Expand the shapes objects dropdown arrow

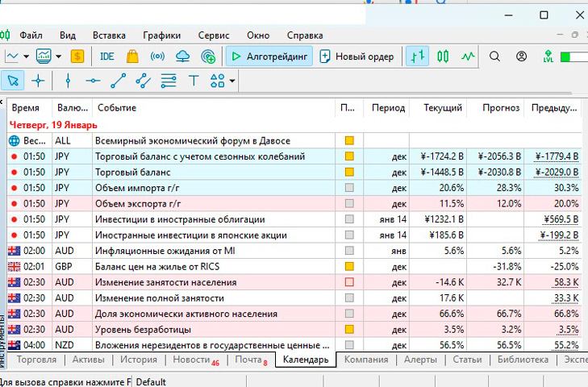pos(232,81)
